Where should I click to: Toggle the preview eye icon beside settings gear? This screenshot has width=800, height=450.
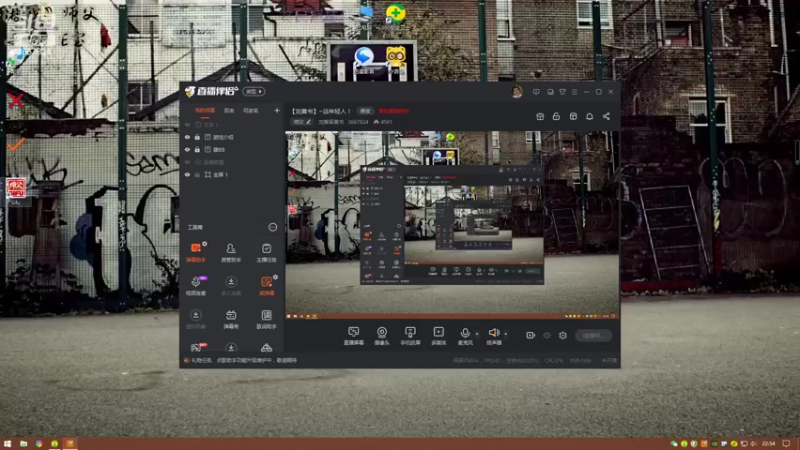pyautogui.click(x=547, y=335)
